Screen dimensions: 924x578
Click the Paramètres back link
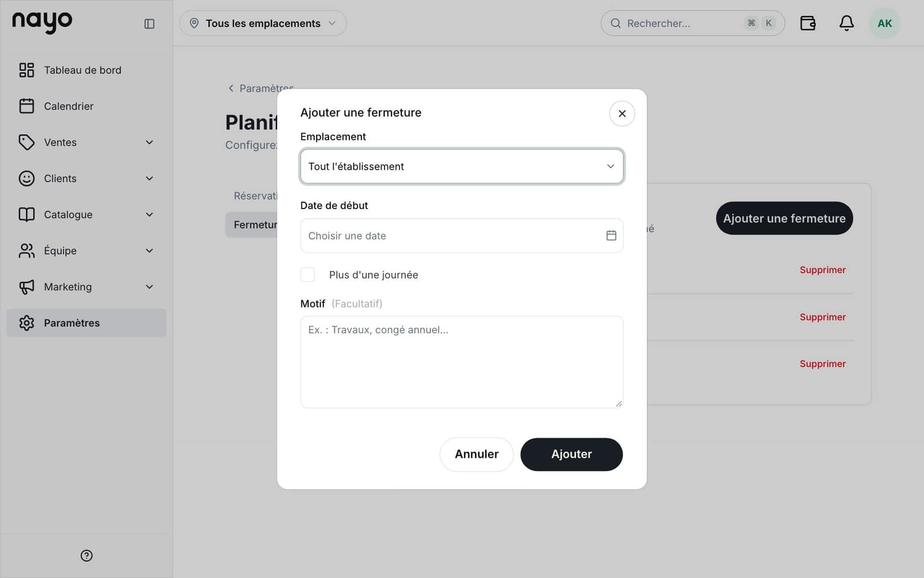261,88
